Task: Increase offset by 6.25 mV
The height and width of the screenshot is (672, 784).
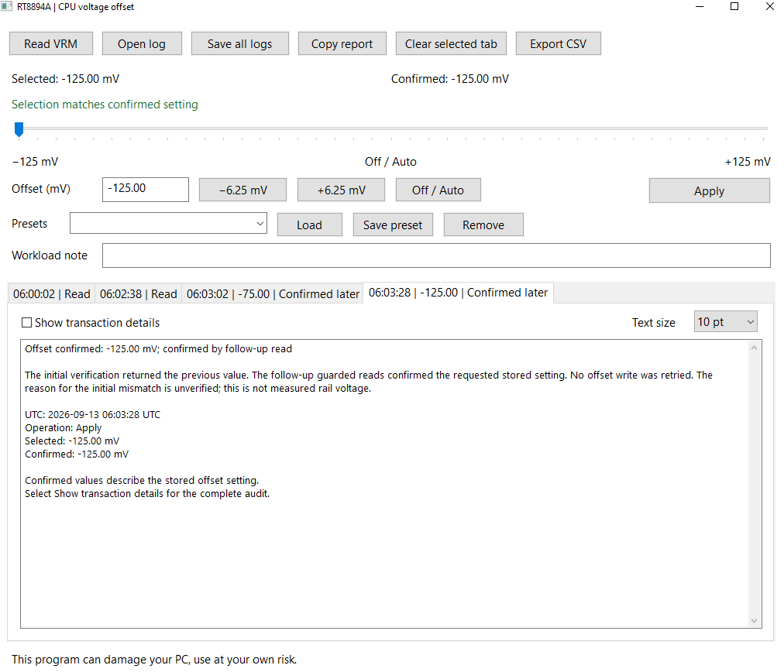Action: click(341, 190)
